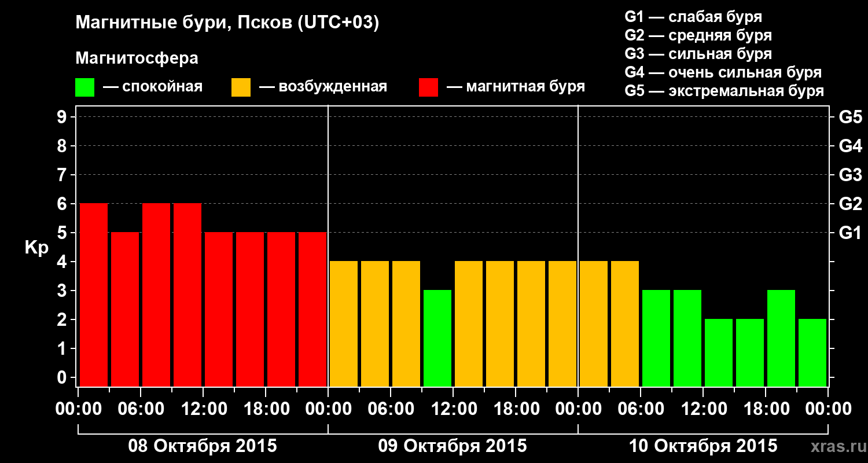The image size is (868, 463).
Task: Click the 10 Октября 2015 date label
Action: point(703,446)
